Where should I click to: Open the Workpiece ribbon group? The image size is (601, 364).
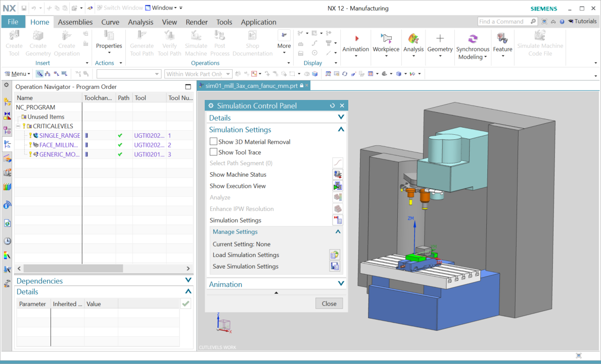click(x=386, y=45)
